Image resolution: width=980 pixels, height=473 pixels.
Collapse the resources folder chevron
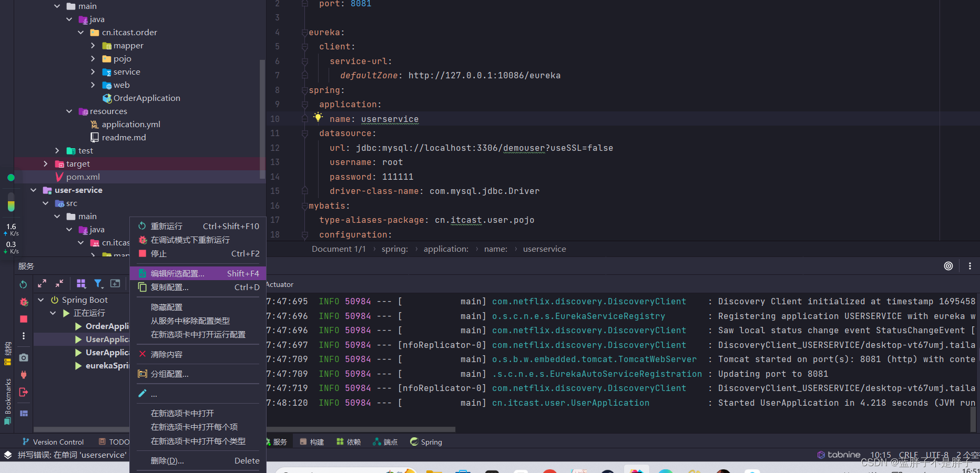pos(69,111)
